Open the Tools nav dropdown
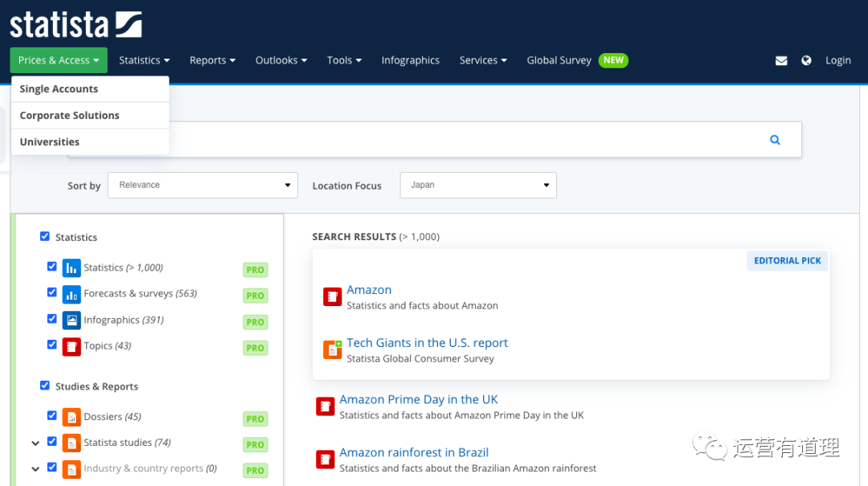This screenshot has height=486, width=868. tap(344, 60)
